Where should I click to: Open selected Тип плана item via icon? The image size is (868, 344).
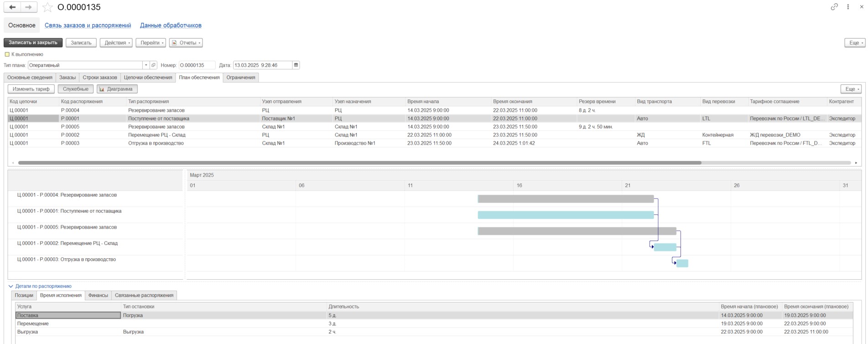tap(154, 65)
